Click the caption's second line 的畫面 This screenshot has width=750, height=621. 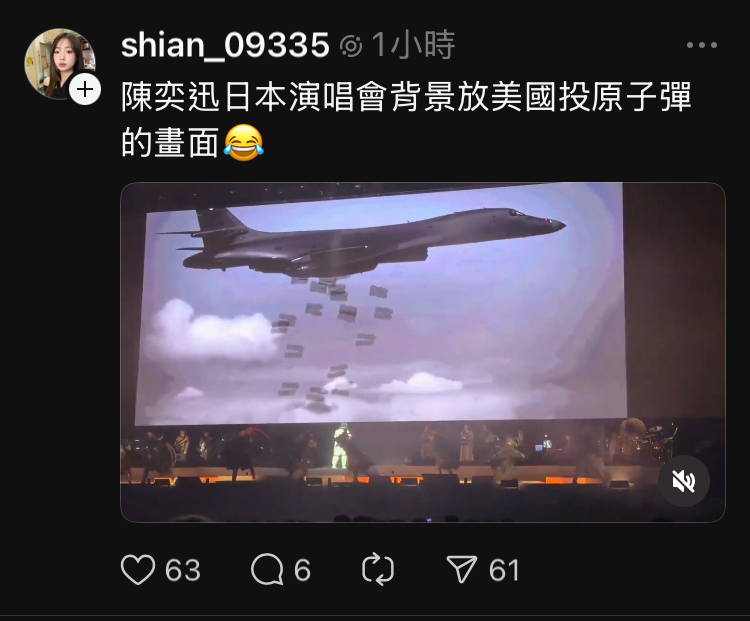pyautogui.click(x=170, y=143)
